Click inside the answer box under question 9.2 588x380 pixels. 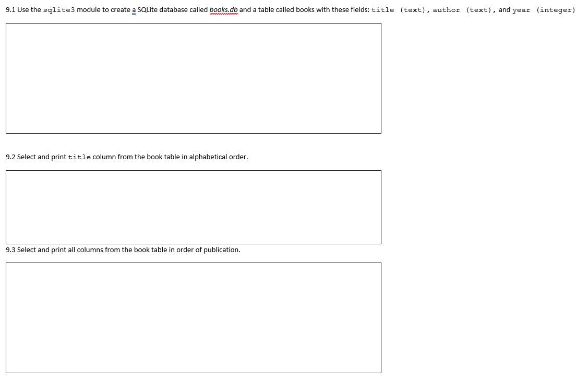pos(194,207)
